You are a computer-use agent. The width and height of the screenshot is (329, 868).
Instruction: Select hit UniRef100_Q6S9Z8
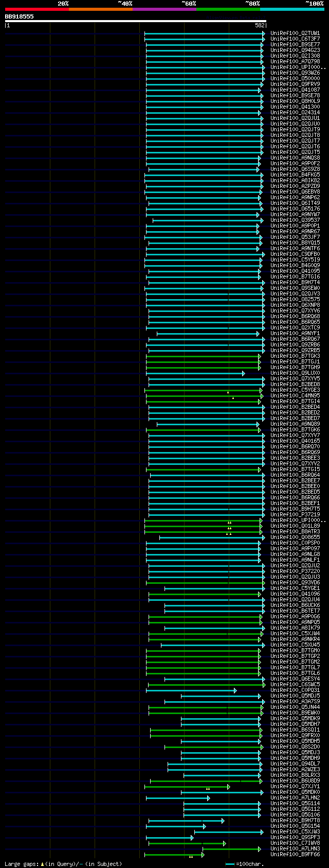click(x=295, y=169)
